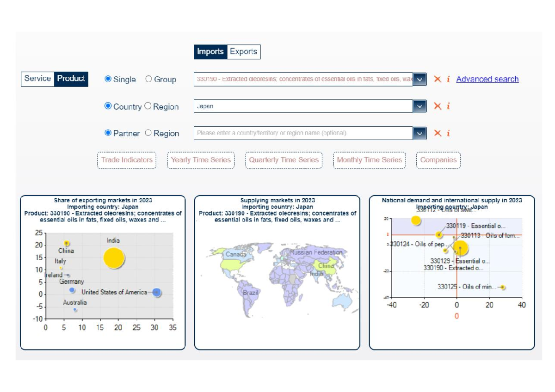Screen dimensions: 555x392
Task: Choose Region radio next to Partner
Action: (148, 133)
